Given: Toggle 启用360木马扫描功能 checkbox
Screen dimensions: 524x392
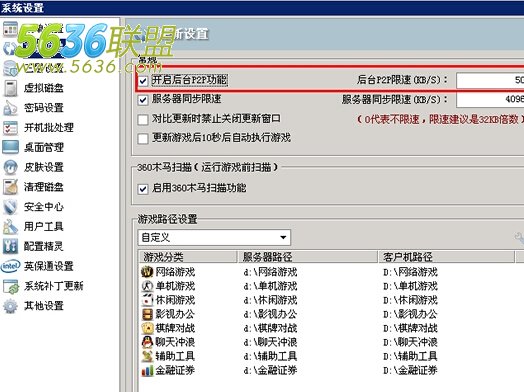Looking at the screenshot, I should (143, 189).
